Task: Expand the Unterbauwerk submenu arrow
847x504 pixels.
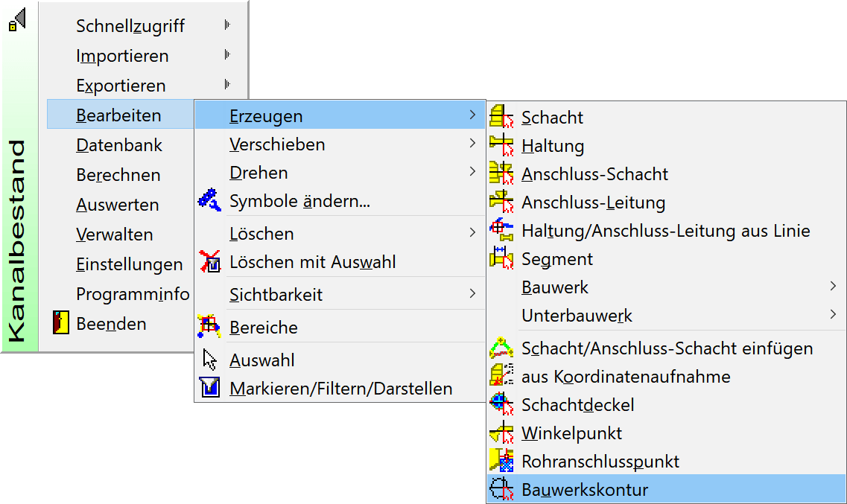Action: click(833, 315)
